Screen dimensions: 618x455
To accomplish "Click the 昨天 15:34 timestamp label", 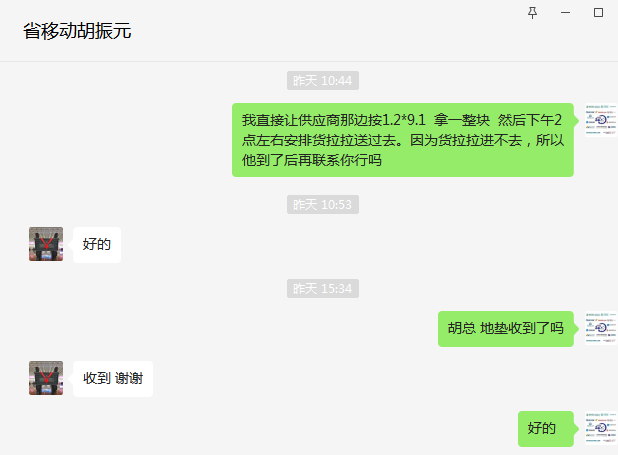I will 323,288.
